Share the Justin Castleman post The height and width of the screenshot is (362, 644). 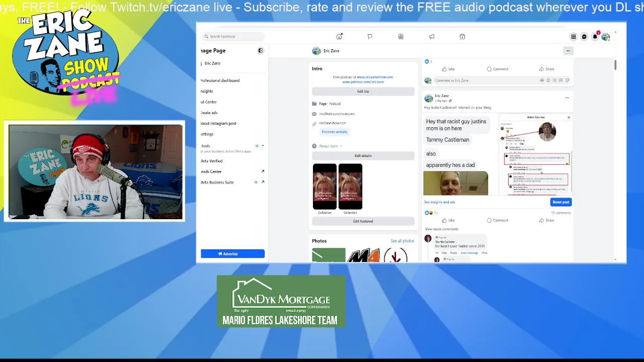546,220
